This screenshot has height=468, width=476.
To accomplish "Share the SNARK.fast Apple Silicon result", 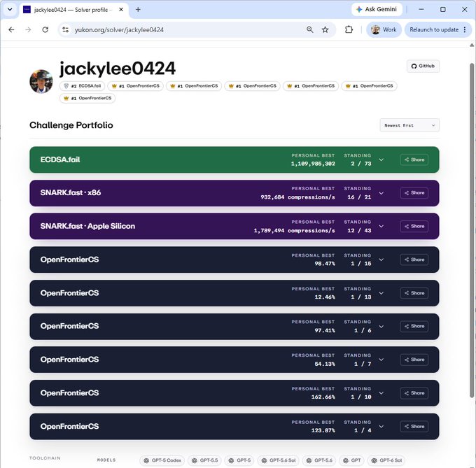I will 414,226.
